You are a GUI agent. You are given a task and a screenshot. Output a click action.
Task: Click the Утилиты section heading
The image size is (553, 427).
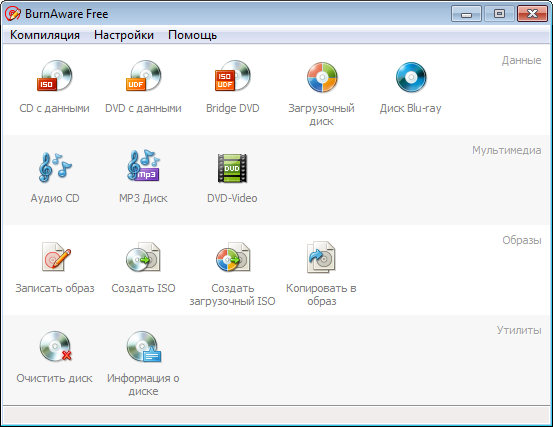(x=519, y=330)
